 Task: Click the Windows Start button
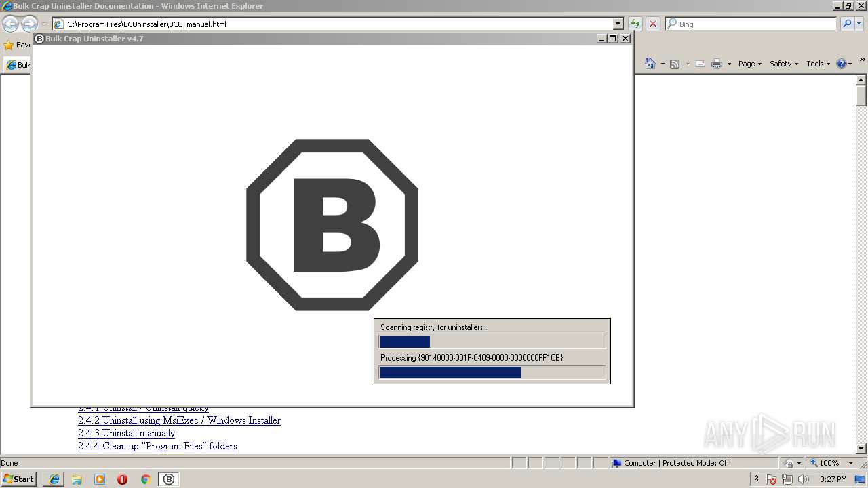pyautogui.click(x=19, y=479)
